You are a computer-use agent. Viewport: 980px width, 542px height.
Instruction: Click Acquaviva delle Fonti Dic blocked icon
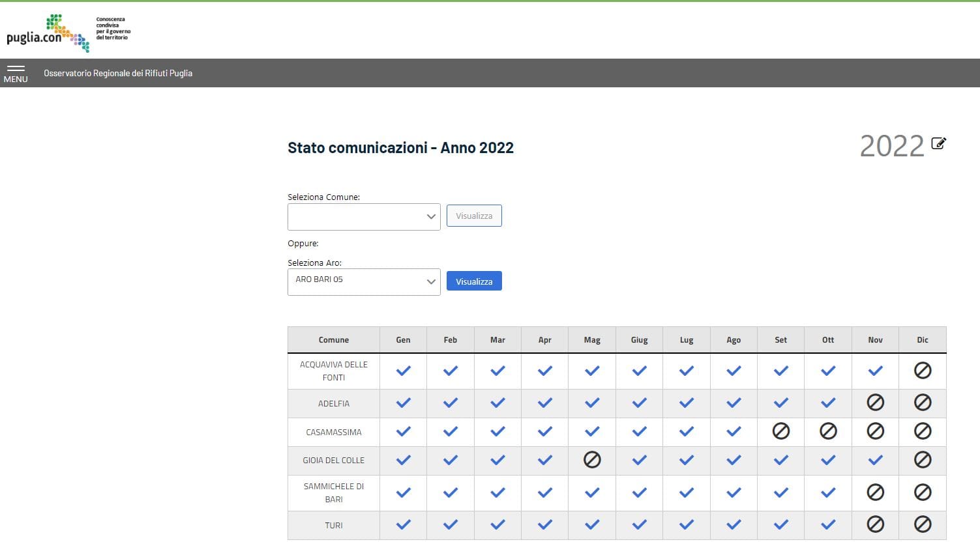[923, 371]
